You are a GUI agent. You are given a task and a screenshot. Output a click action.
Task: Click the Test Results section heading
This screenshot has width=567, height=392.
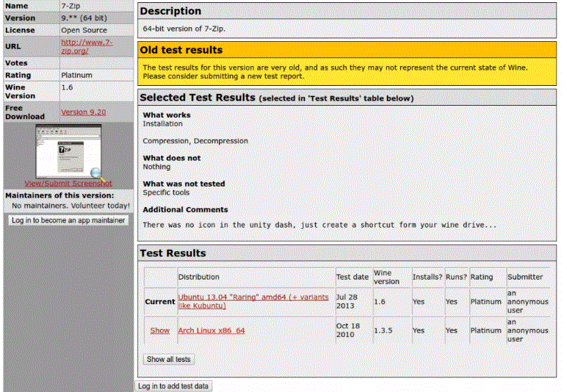pyautogui.click(x=173, y=253)
